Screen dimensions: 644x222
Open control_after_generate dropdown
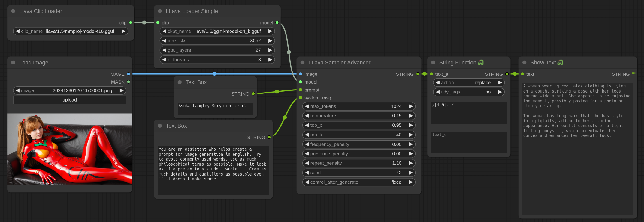click(x=359, y=182)
